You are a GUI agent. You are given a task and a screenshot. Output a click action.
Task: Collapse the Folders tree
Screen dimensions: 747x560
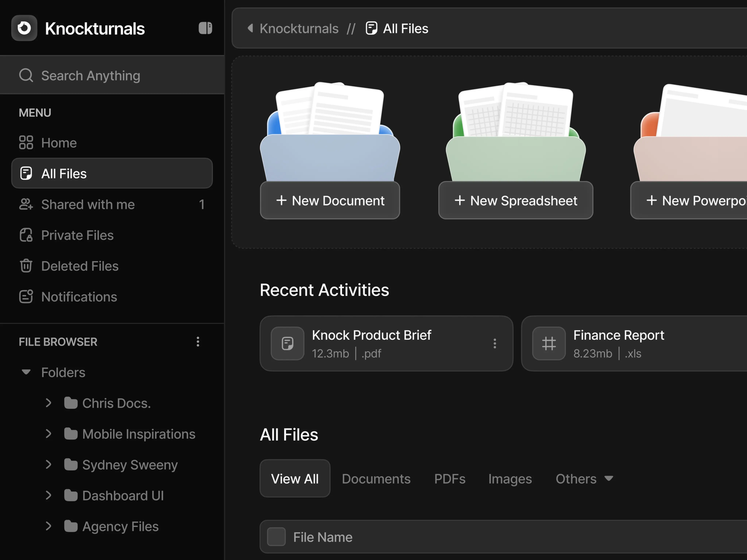pyautogui.click(x=26, y=372)
